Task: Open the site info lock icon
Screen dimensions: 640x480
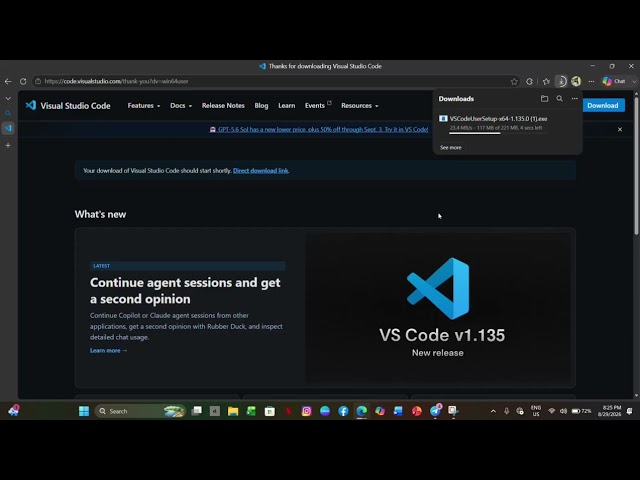Action: point(38,81)
